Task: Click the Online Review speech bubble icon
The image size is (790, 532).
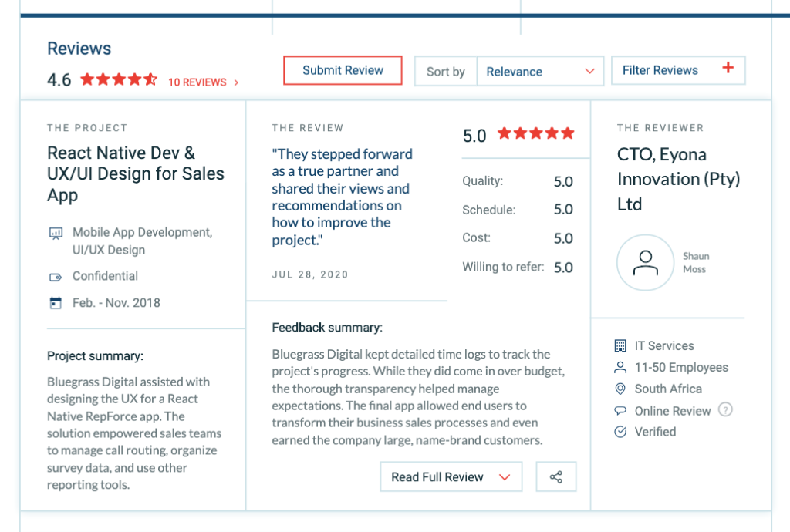Action: click(x=620, y=411)
